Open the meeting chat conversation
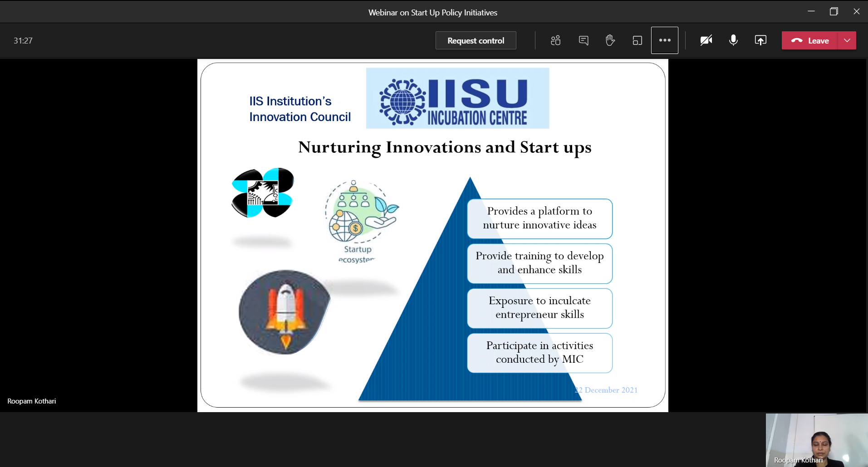Viewport: 868px width, 467px height. coord(584,40)
